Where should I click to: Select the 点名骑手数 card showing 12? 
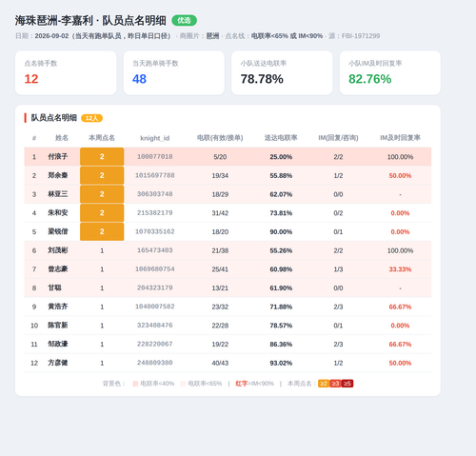coord(66,72)
